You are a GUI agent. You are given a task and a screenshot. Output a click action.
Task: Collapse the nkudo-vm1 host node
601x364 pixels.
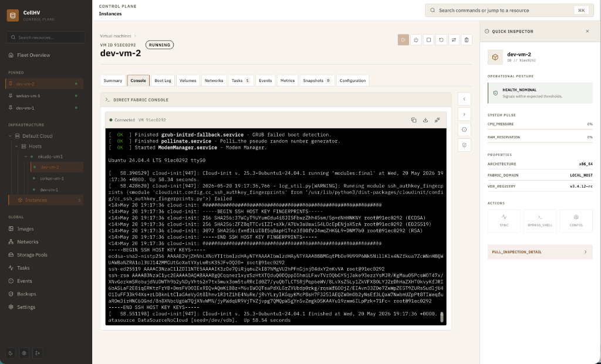click(26, 157)
